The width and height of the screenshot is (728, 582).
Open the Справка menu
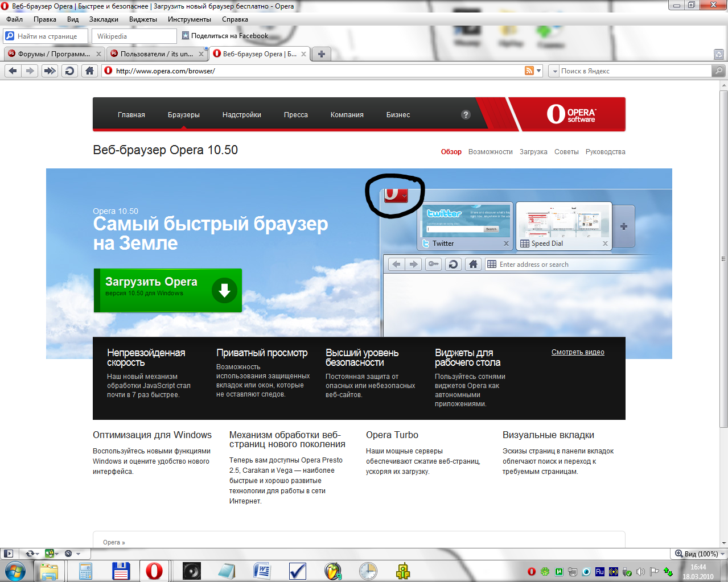235,19
